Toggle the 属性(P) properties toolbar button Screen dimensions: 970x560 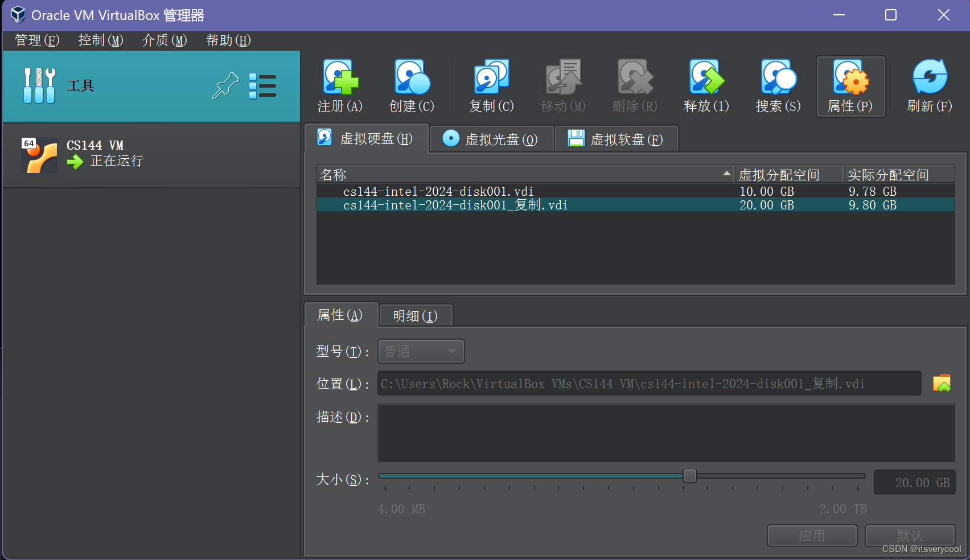coord(850,87)
